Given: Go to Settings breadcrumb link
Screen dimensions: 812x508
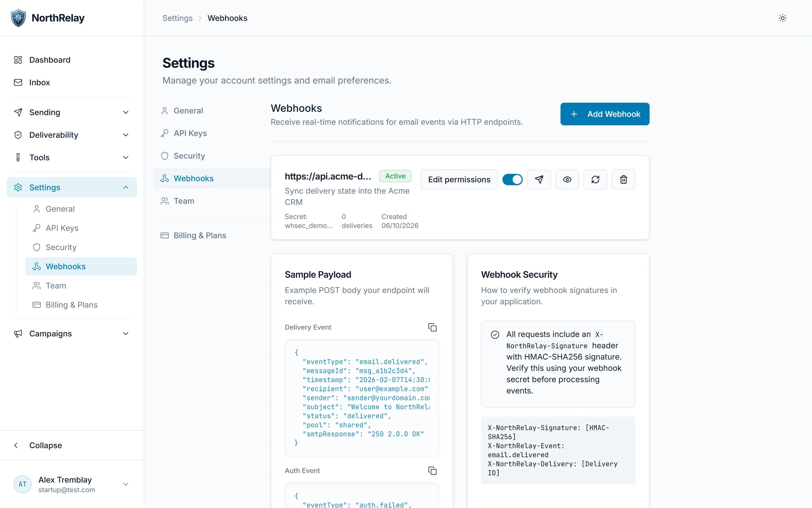Looking at the screenshot, I should point(178,18).
